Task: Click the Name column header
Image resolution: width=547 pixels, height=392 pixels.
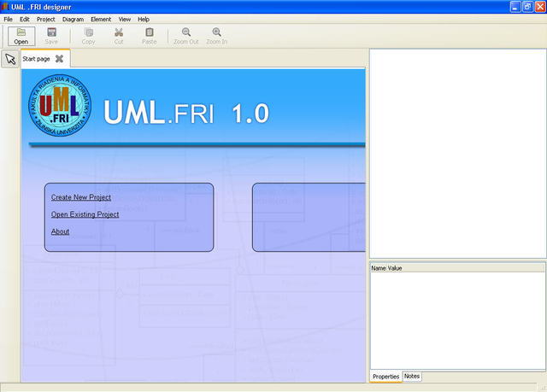Action: (x=378, y=268)
